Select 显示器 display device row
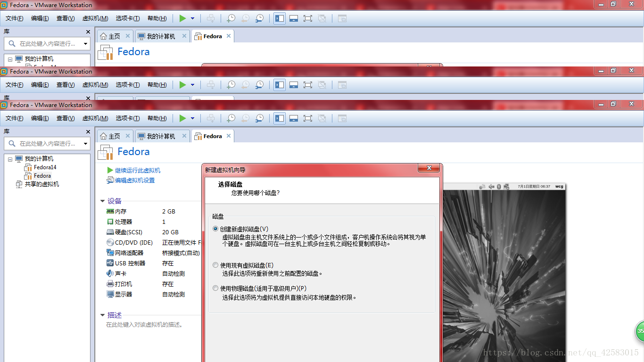The height and width of the screenshot is (362, 644). [153, 294]
